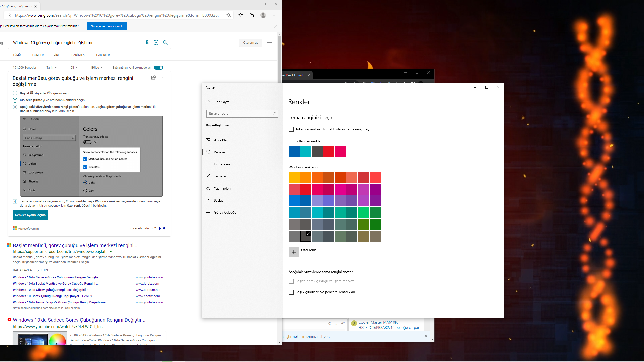Select the blue recent color swatch
The image size is (644, 362).
[294, 151]
